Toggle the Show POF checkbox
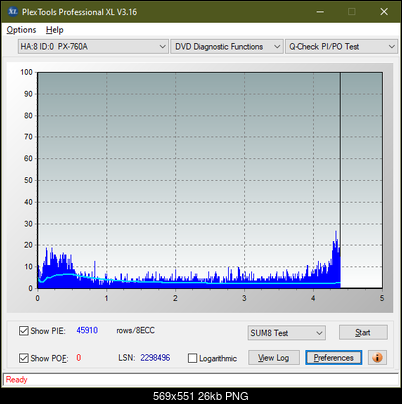 (x=24, y=358)
